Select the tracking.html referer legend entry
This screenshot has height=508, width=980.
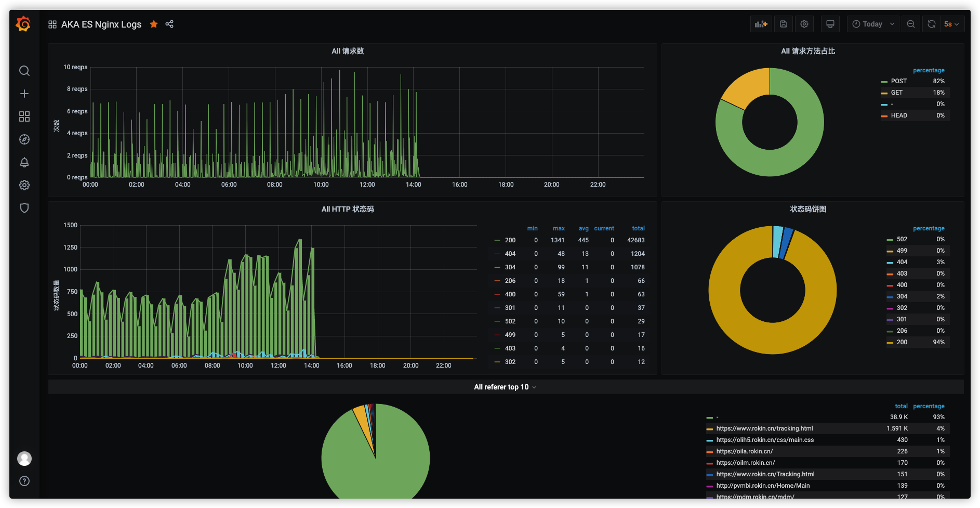(x=764, y=428)
